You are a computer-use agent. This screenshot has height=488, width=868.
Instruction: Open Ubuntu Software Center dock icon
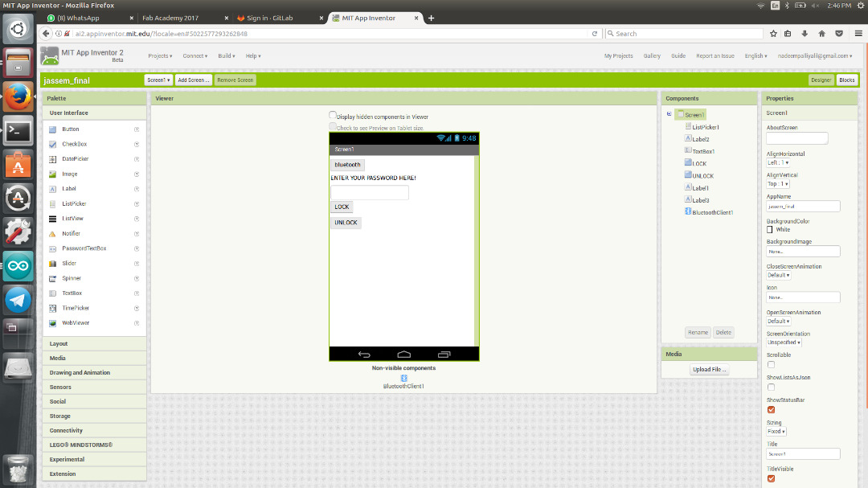point(18,165)
